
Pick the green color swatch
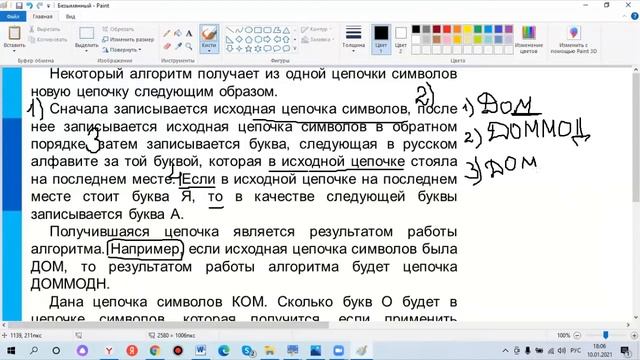tap(478, 29)
